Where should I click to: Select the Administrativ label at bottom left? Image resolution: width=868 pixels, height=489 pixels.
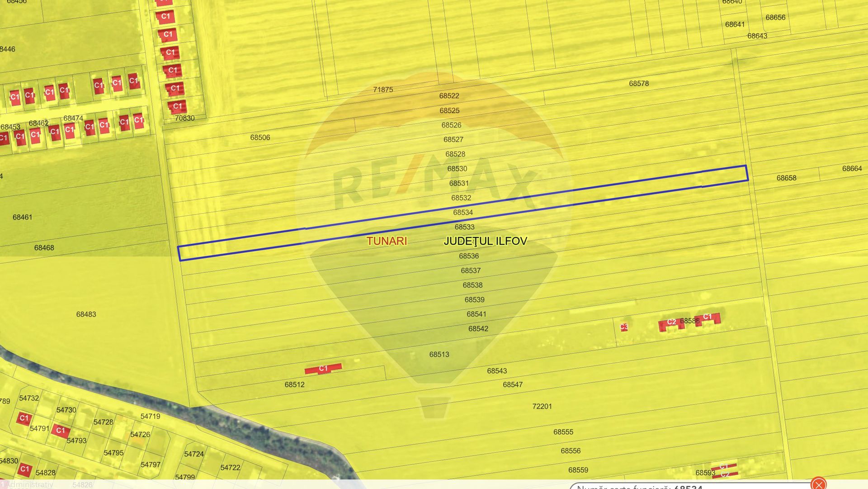point(30,484)
